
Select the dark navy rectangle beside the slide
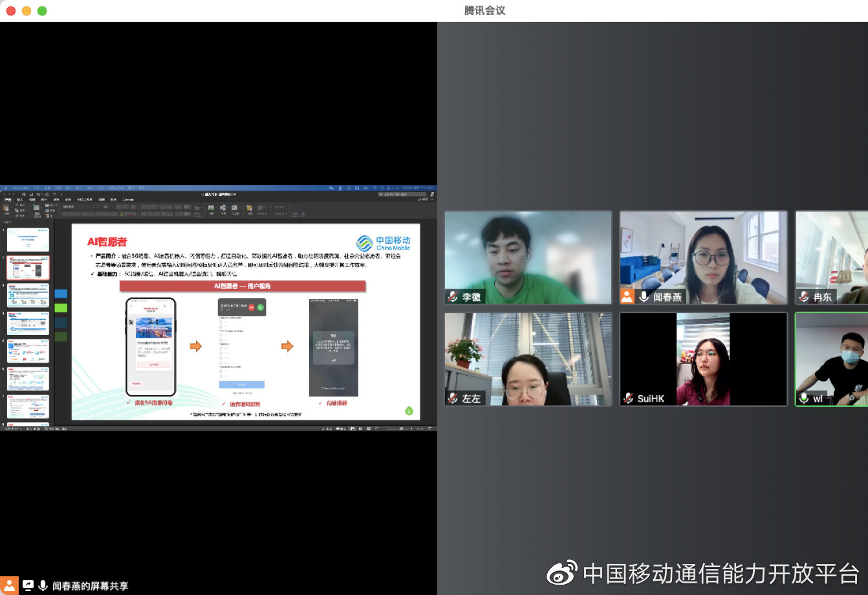click(x=61, y=322)
